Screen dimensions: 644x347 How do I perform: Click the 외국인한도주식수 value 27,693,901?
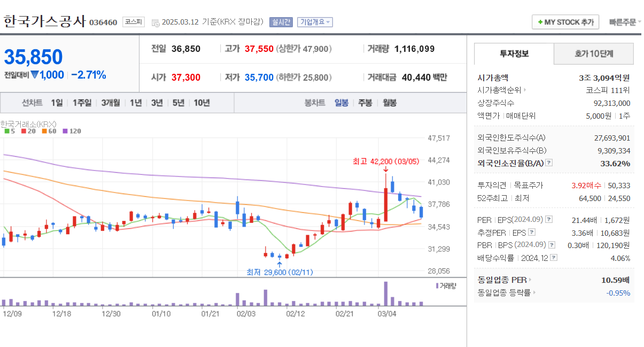tap(612, 137)
